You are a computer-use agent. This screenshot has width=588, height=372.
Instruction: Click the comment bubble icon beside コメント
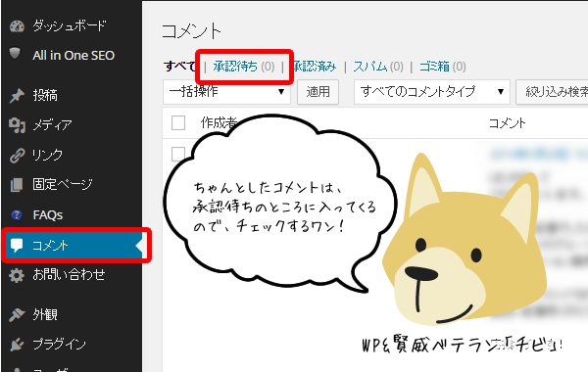[17, 246]
